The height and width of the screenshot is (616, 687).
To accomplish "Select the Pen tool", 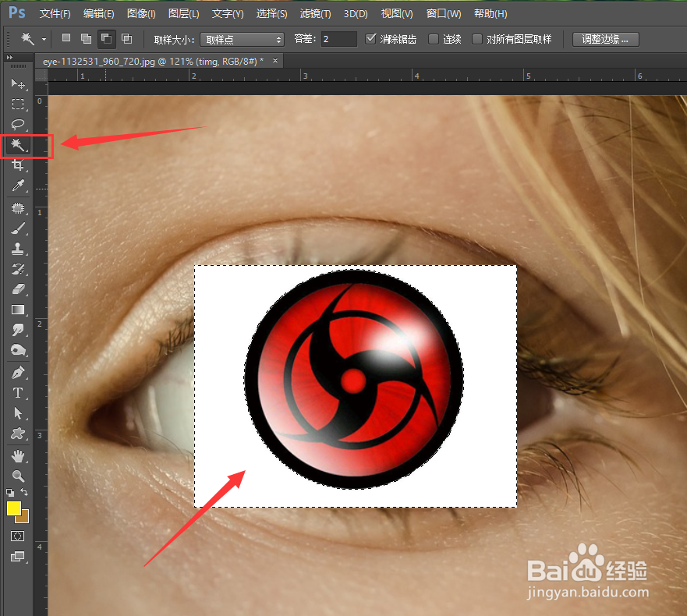I will 17,373.
